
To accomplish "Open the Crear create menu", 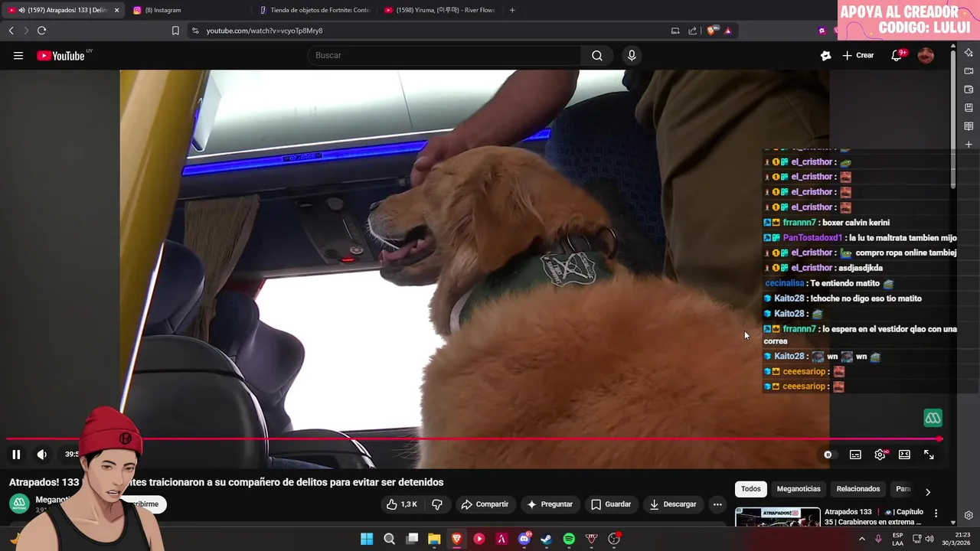I will [x=858, y=55].
